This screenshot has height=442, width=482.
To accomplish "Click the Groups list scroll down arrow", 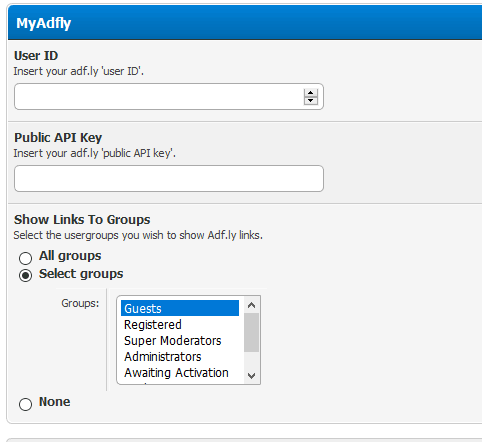I will pyautogui.click(x=252, y=376).
